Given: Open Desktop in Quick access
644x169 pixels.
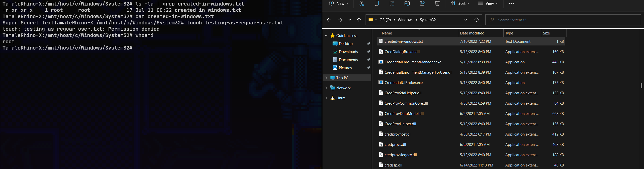Looking at the screenshot, I should 346,44.
